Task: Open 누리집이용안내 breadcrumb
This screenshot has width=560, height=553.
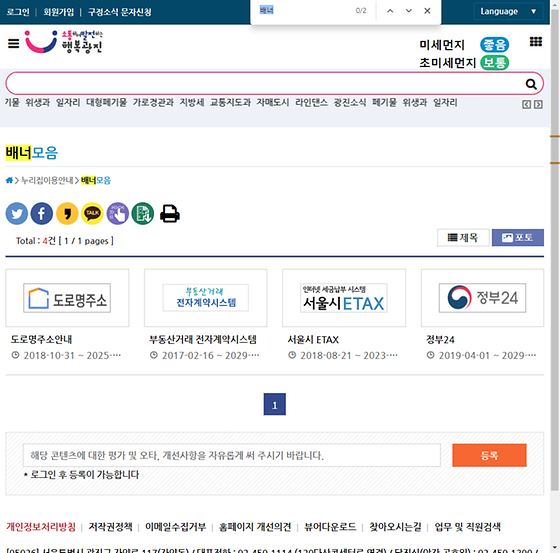Action: (47, 180)
